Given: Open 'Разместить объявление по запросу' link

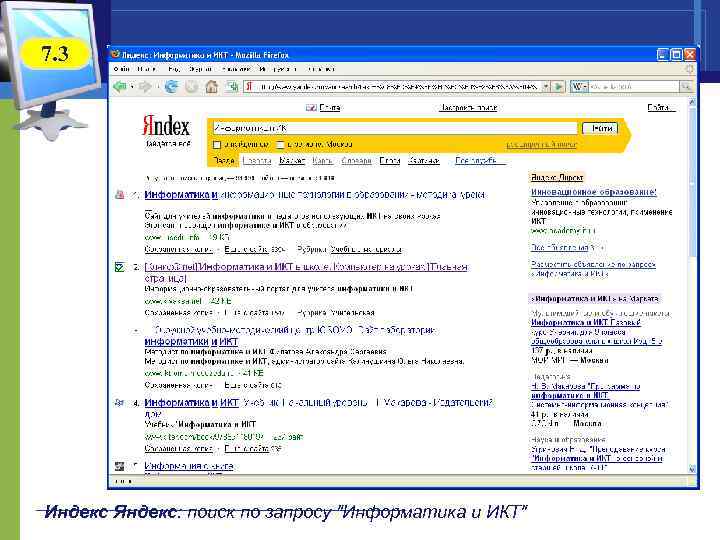Looking at the screenshot, I should [593, 264].
